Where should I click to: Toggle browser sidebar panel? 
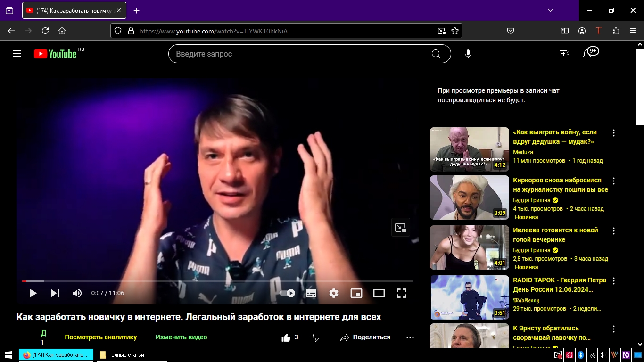coord(565,31)
